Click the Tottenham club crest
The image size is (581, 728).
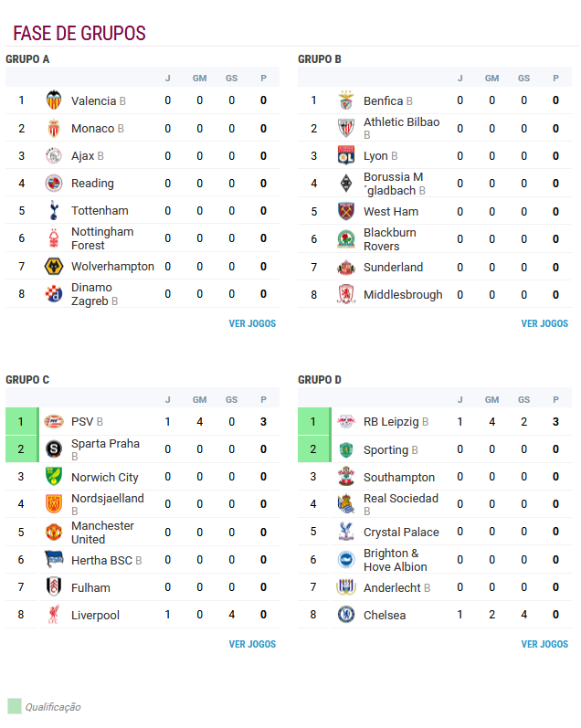[54, 210]
